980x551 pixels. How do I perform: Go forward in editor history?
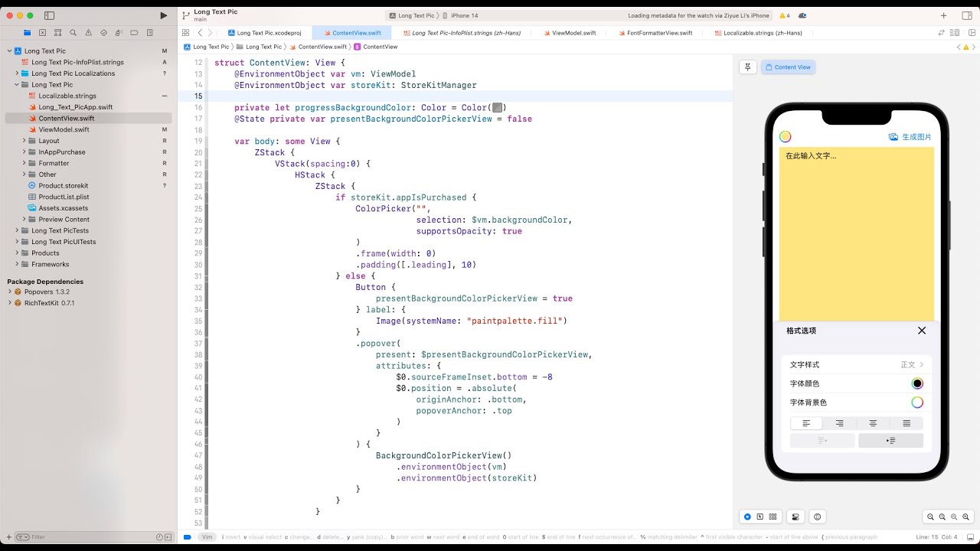click(211, 33)
